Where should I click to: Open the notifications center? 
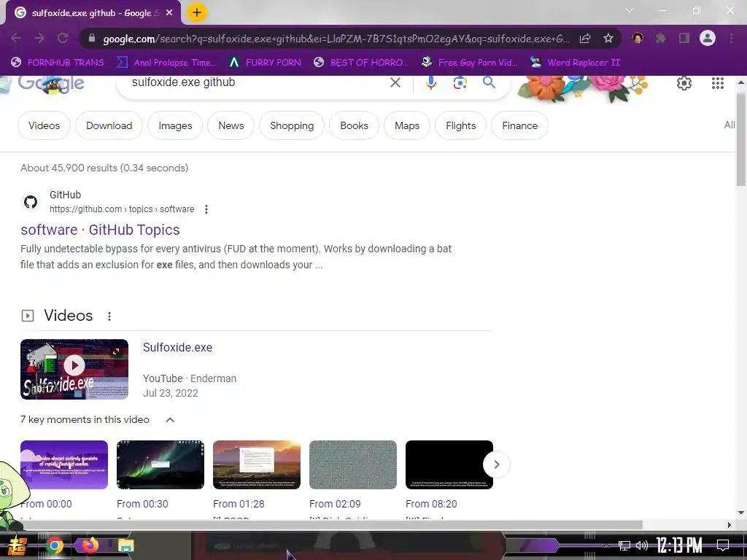[x=723, y=545]
